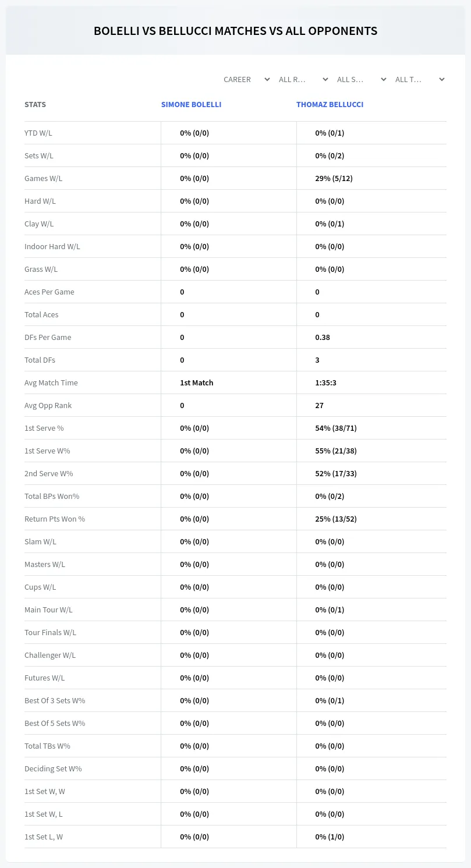The width and height of the screenshot is (471, 868).
Task: Click the STATS column header
Action: click(35, 104)
